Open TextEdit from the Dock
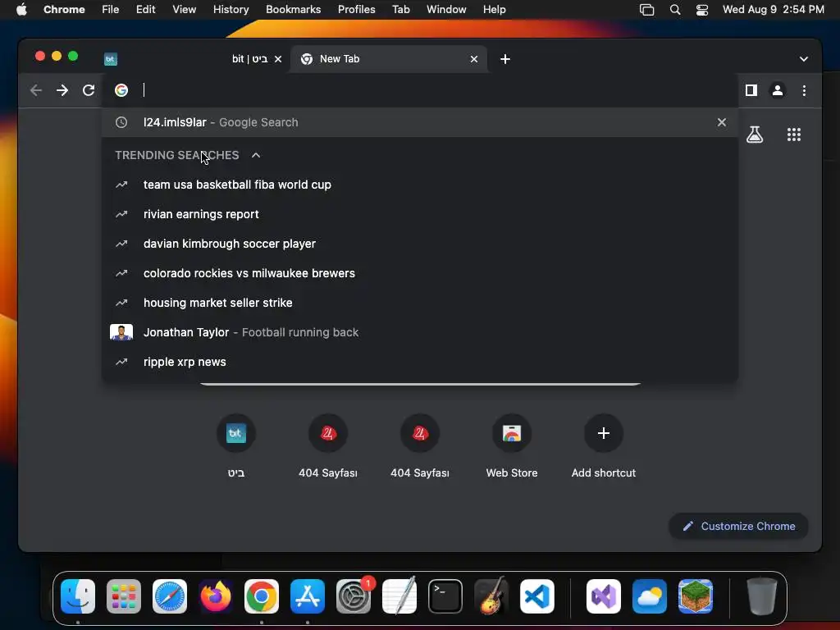This screenshot has width=840, height=630. (399, 596)
